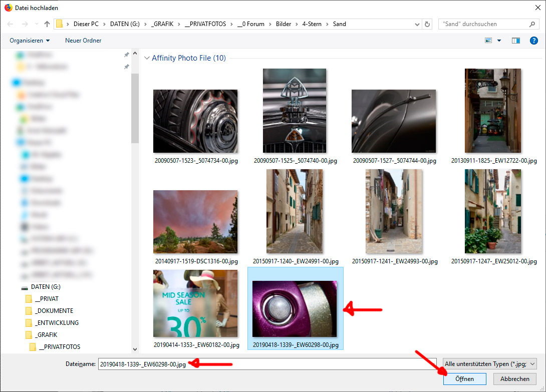Select DATEN (G:) in the address path
Screen dimensions: 546x392
click(x=125, y=24)
